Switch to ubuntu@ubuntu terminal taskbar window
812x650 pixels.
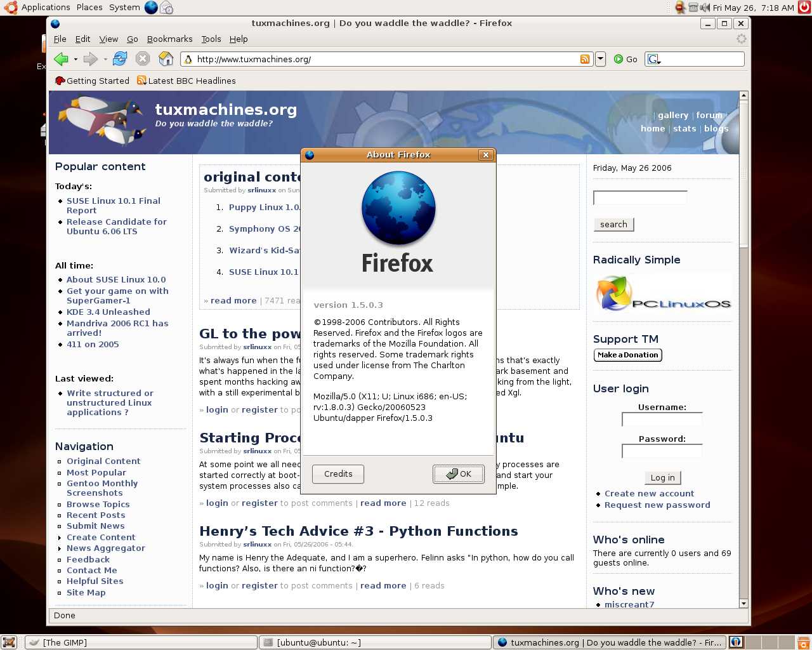(x=375, y=642)
